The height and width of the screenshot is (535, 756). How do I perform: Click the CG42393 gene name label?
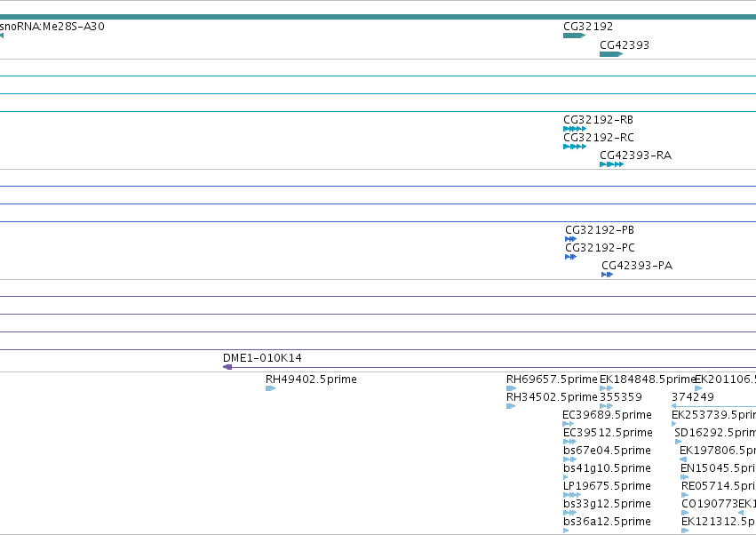[625, 44]
